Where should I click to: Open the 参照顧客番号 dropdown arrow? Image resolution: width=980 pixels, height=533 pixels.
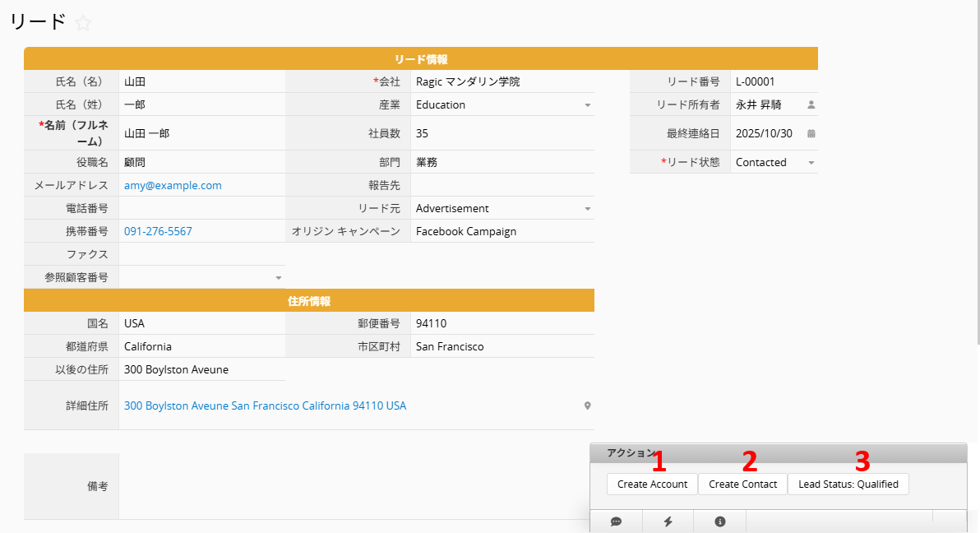pyautogui.click(x=278, y=278)
